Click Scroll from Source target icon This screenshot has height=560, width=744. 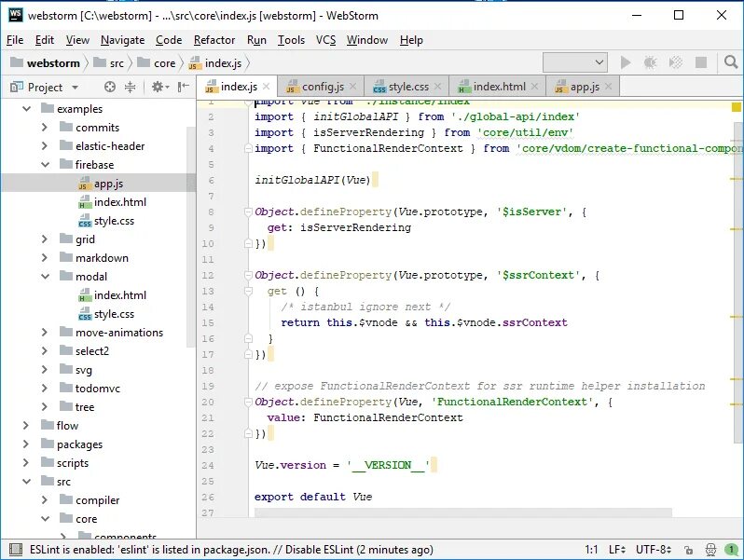point(110,87)
